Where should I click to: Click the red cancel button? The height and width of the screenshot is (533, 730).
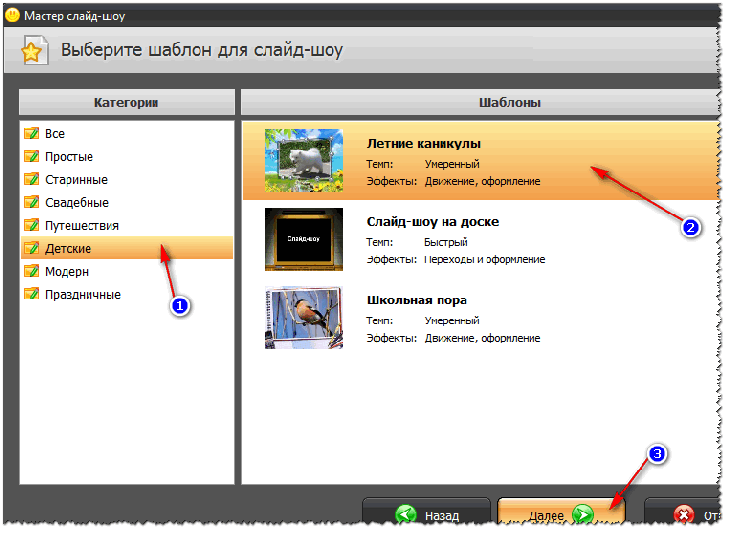click(x=683, y=513)
